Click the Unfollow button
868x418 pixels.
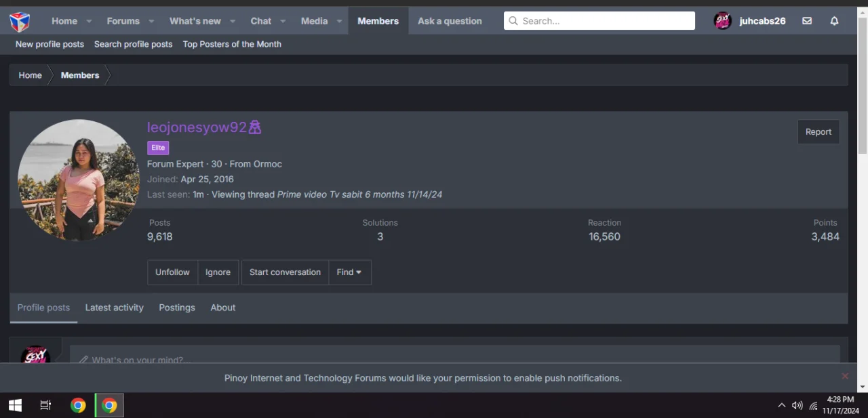pyautogui.click(x=172, y=272)
